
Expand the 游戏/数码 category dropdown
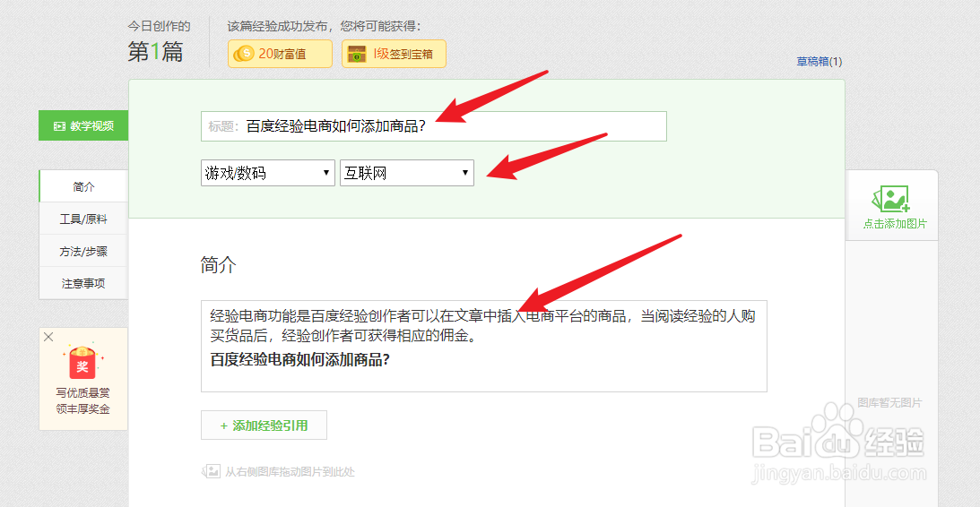coord(268,173)
